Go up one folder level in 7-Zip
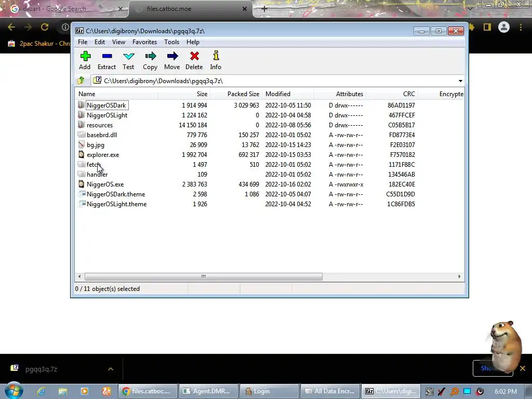532x399 pixels. 81,81
